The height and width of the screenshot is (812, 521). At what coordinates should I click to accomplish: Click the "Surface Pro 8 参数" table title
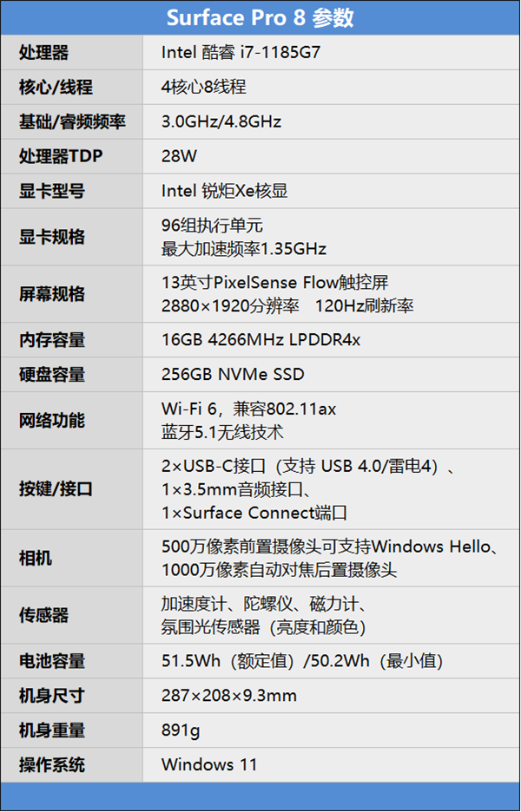[260, 17]
